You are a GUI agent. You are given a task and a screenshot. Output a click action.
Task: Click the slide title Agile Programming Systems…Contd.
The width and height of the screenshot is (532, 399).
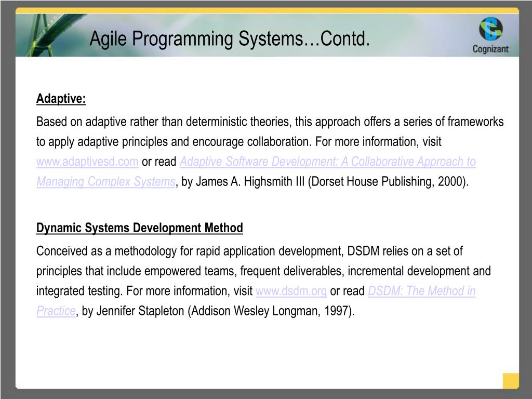click(230, 38)
